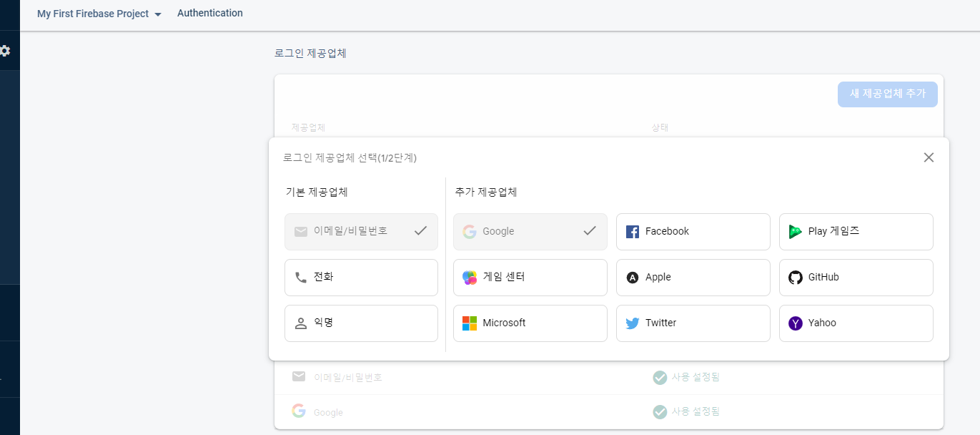
Task: Select Twitter sign-in provider
Action: point(693,323)
